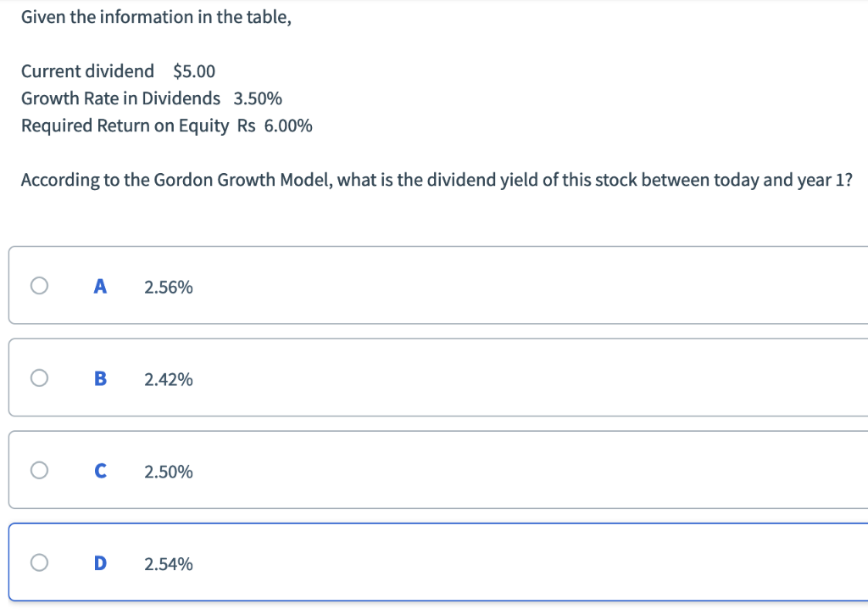This screenshot has width=868, height=615.
Task: Click the question text about dividend yield
Action: [x=437, y=180]
